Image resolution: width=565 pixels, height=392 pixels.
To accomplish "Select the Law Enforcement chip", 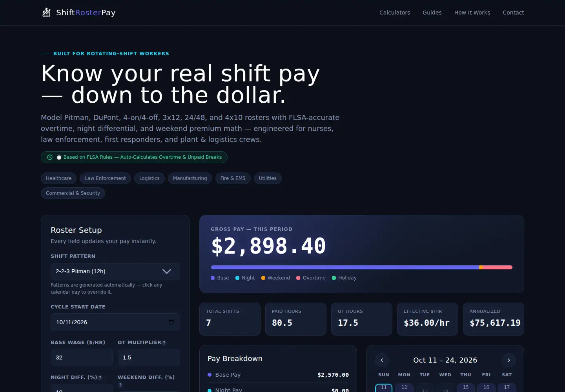I will point(106,178).
